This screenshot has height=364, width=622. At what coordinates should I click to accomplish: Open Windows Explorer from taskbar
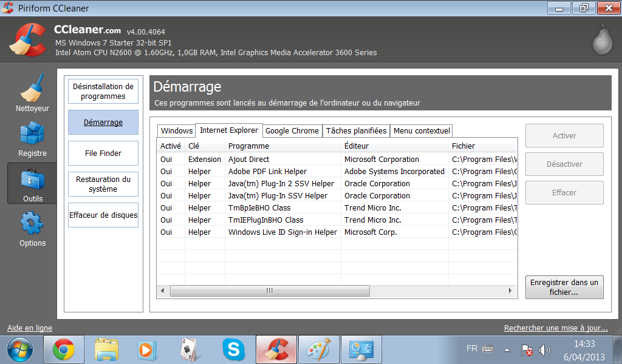click(x=106, y=349)
